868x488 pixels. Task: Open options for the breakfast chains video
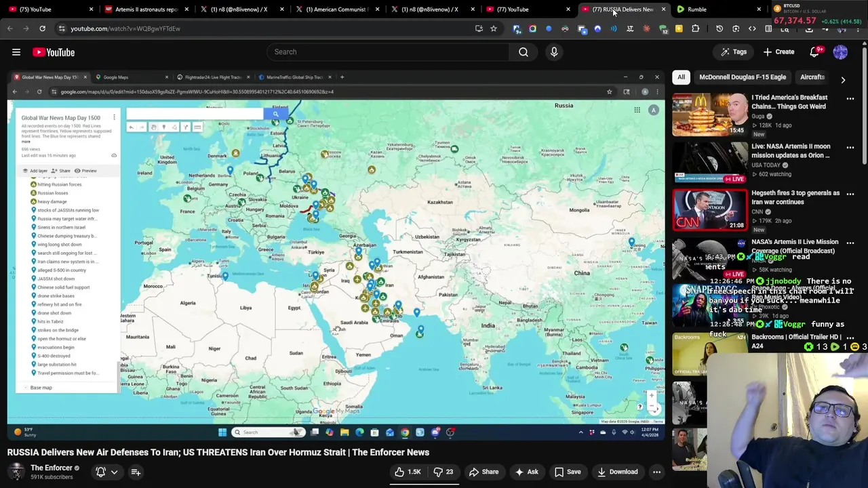point(850,98)
